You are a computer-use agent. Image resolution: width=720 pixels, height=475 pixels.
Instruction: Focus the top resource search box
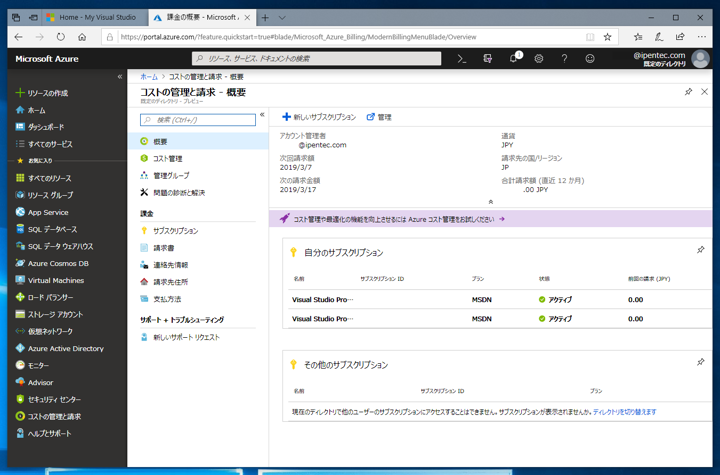pos(316,58)
